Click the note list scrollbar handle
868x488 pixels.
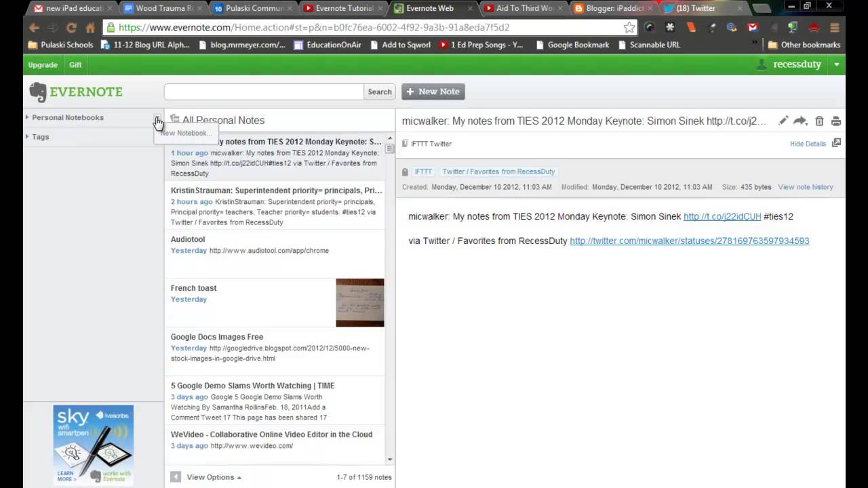390,148
